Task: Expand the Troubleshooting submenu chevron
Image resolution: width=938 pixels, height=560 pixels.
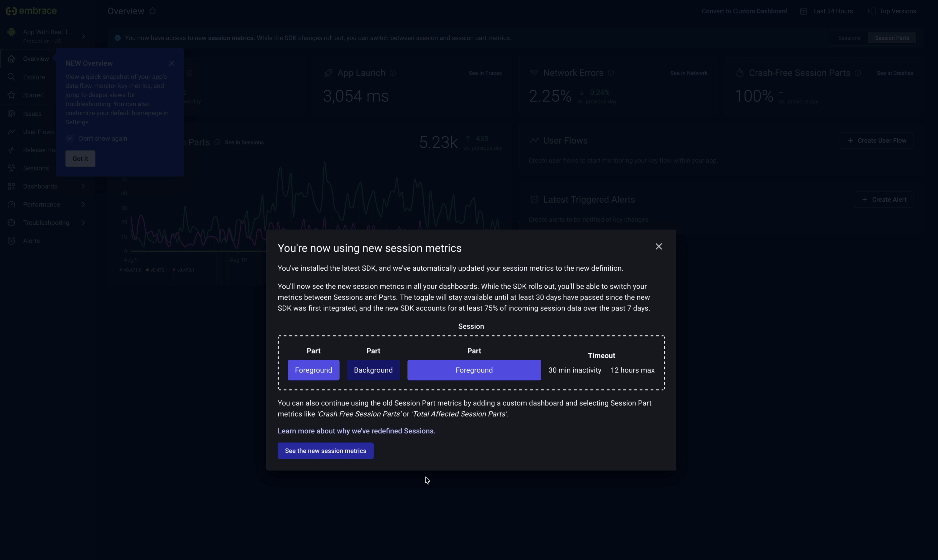Action: coord(83,223)
